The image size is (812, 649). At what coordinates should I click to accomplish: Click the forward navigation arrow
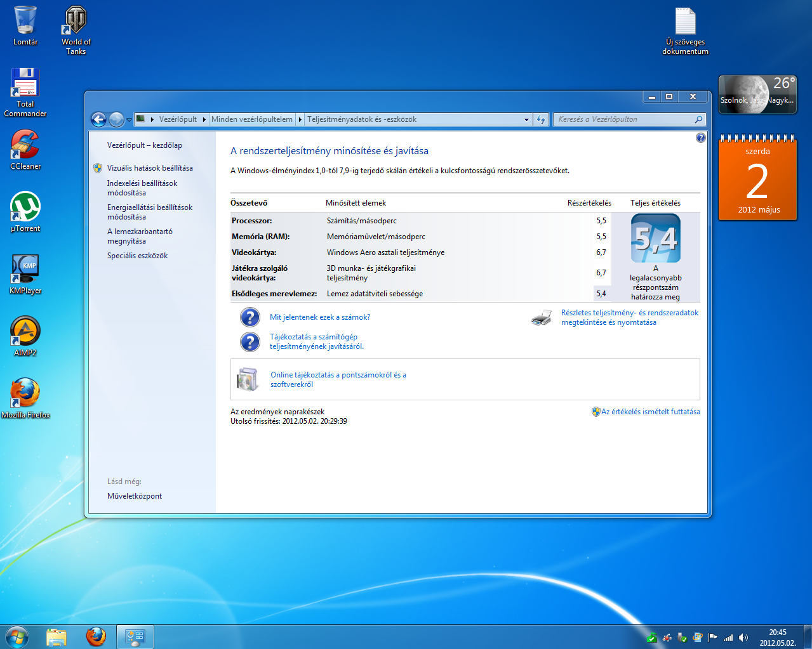click(x=116, y=119)
